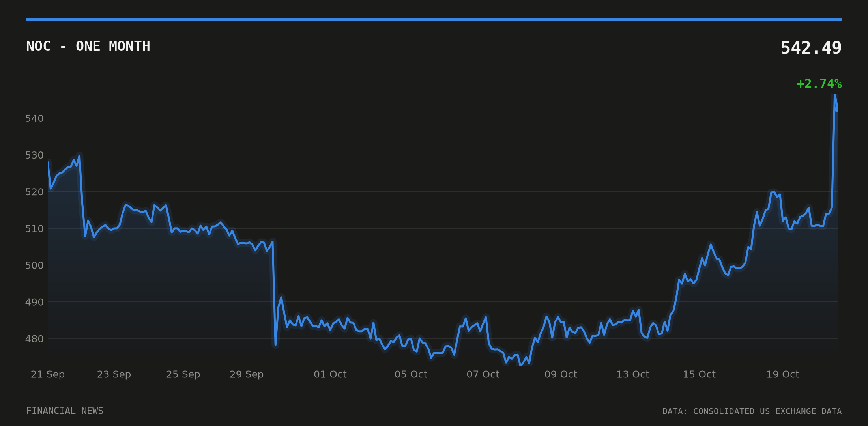The image size is (868, 426).
Task: Click the NOC - ONE MONTH chart title
Action: point(88,47)
